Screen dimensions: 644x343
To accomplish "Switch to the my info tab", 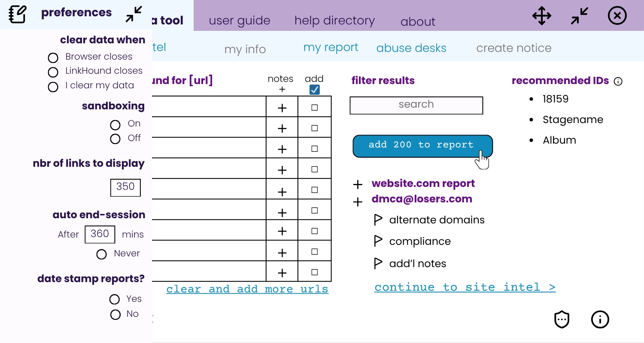I will tap(245, 49).
